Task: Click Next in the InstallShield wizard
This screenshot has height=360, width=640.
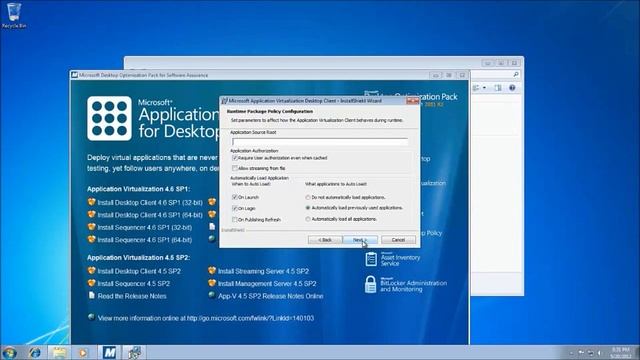Action: click(360, 240)
